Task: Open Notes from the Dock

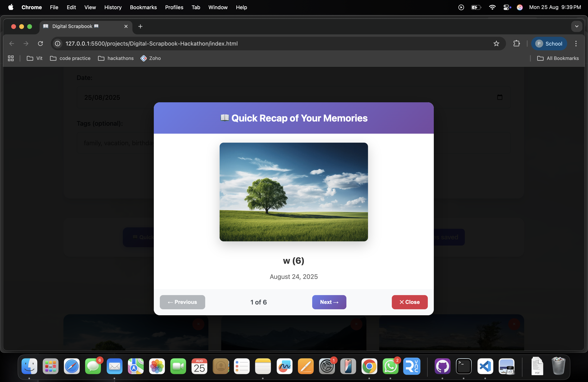Action: [263, 366]
